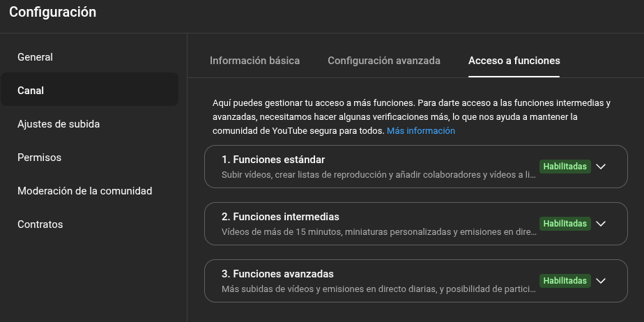Click intro paragraph 'Aquí puedes gestionar tu acceso'
This screenshot has width=644, height=322.
click(411, 116)
